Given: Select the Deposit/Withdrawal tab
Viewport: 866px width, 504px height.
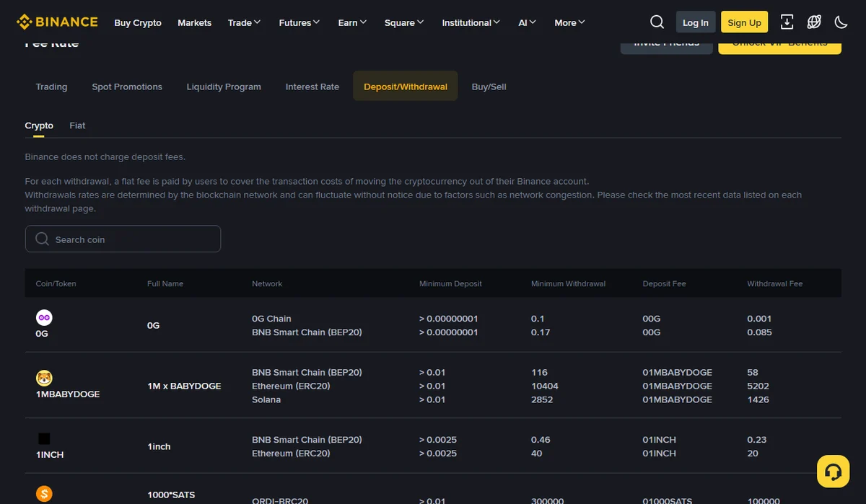Looking at the screenshot, I should [x=406, y=87].
